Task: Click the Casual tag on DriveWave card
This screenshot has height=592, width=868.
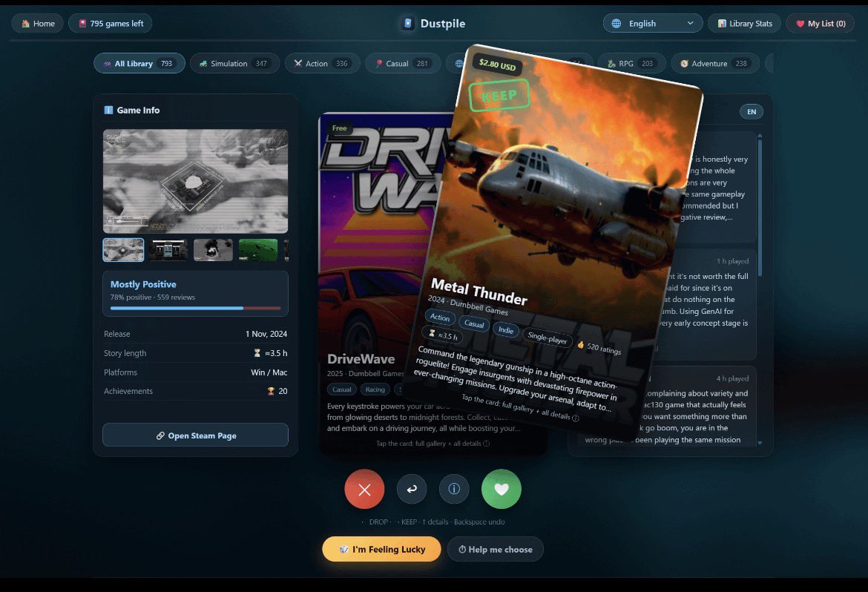Action: (341, 389)
